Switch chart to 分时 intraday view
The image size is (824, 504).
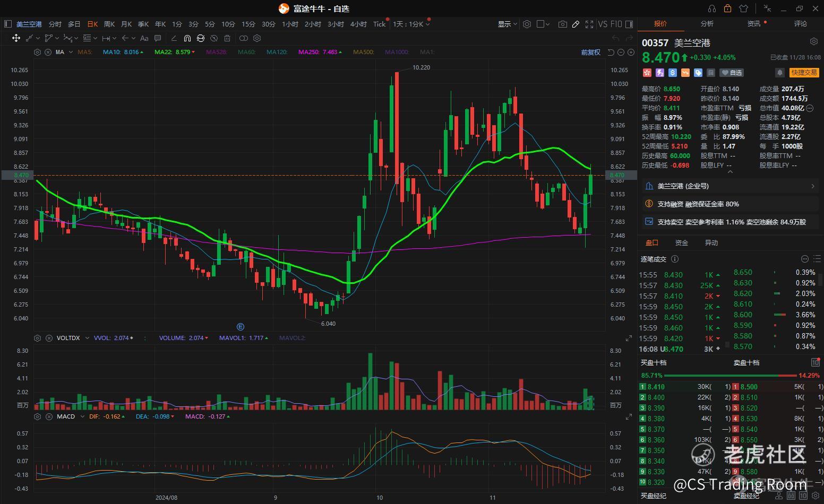(55, 24)
